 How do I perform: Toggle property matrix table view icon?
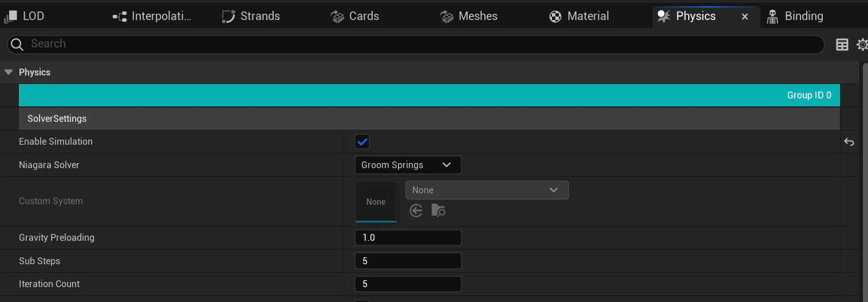pos(842,45)
